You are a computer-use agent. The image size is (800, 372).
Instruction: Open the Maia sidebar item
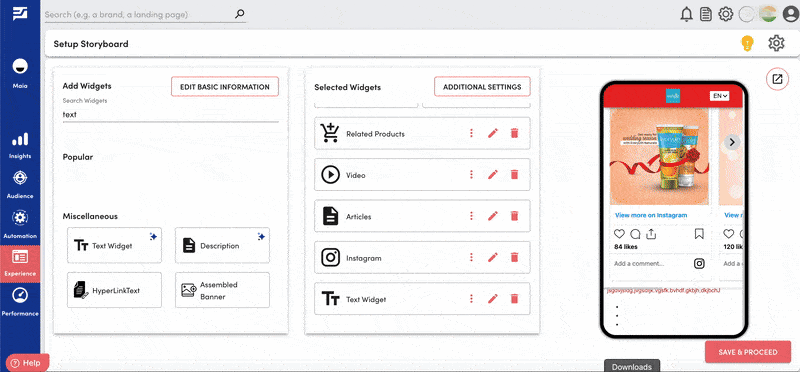(x=20, y=73)
